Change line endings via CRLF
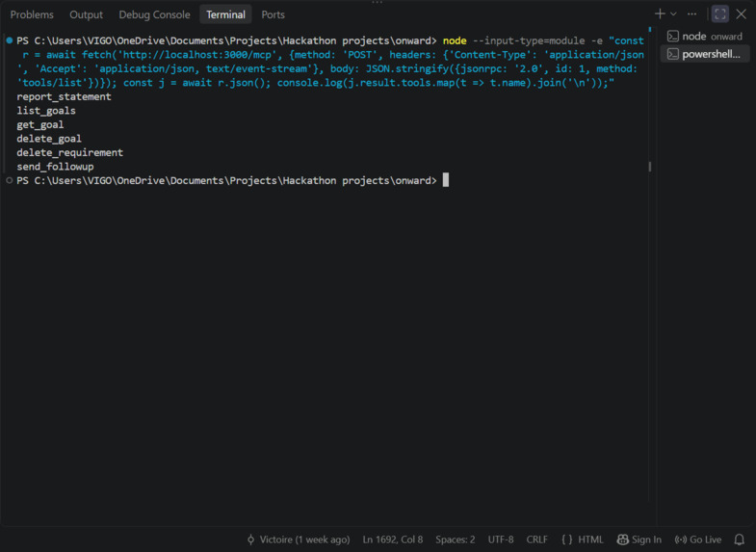756x552 pixels. pos(536,539)
